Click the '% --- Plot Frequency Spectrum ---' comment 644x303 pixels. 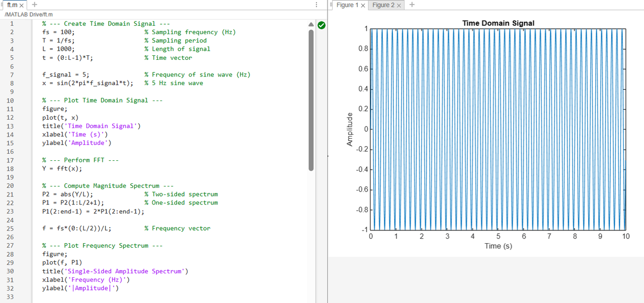(x=102, y=246)
